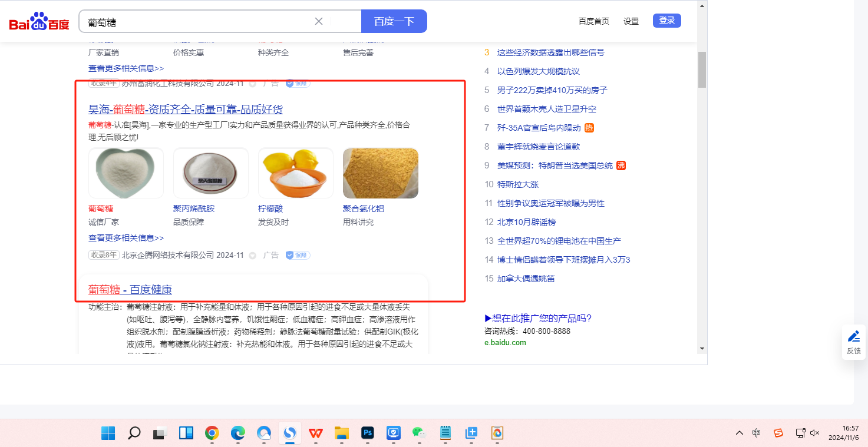Open the 昊海-葡萄糖 result title link
868x447 pixels.
point(186,109)
